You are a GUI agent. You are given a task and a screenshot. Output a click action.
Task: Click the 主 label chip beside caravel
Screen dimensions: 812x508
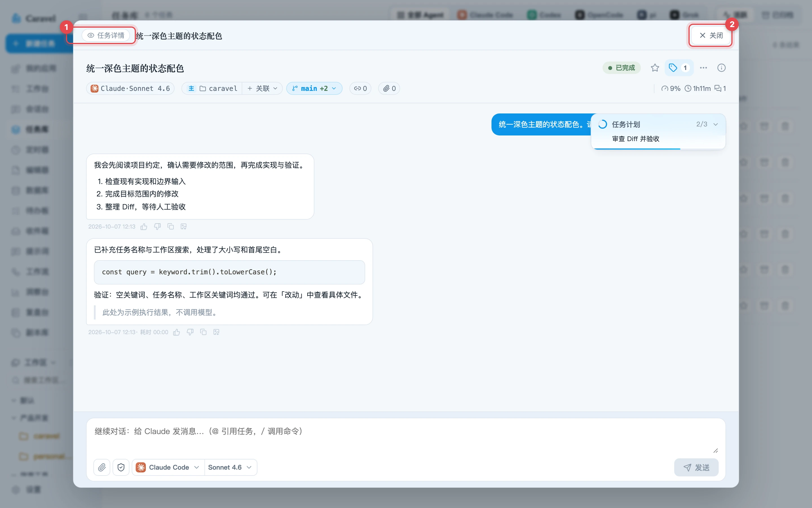191,88
